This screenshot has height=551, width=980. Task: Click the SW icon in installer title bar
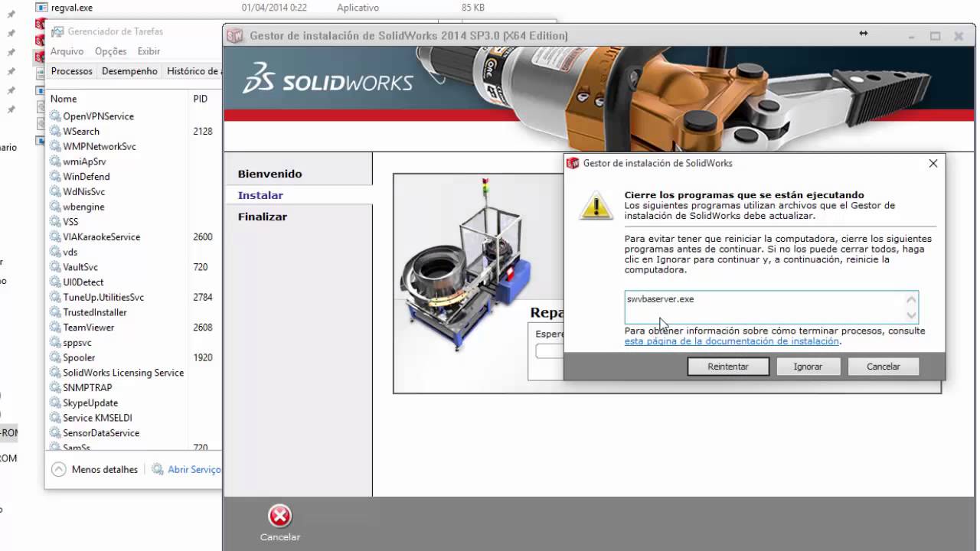[235, 35]
